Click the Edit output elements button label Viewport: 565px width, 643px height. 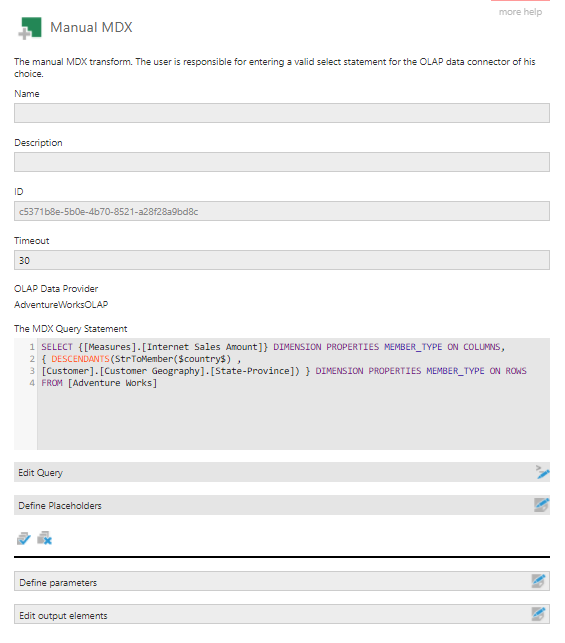[63, 616]
